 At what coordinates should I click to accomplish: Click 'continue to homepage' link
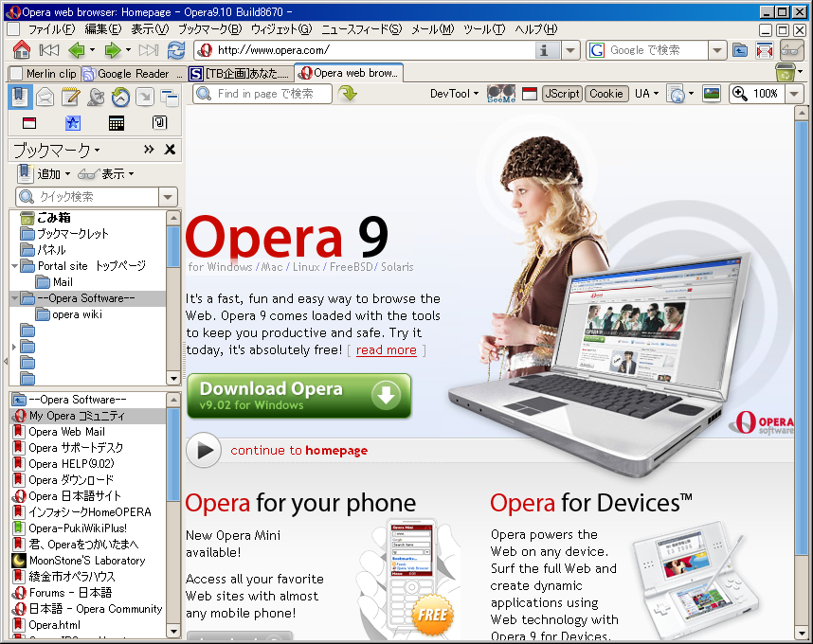(299, 451)
